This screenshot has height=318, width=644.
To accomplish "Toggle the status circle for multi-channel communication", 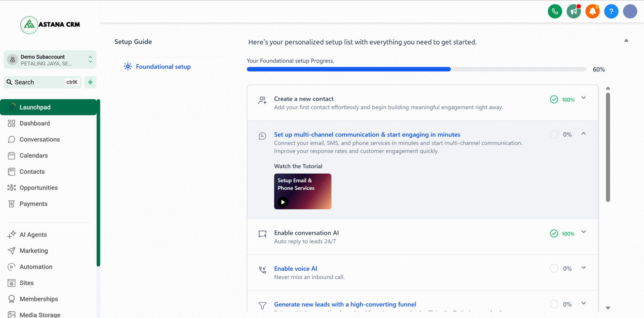I will pos(554,134).
